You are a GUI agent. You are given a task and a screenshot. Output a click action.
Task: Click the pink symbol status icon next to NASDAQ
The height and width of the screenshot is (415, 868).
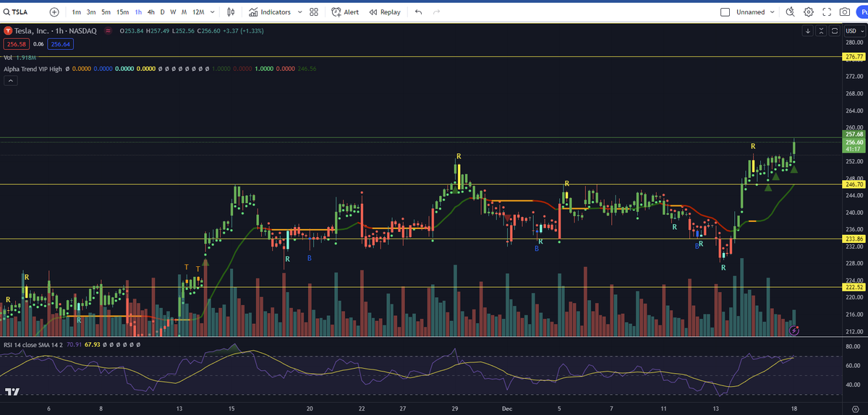[x=109, y=31]
